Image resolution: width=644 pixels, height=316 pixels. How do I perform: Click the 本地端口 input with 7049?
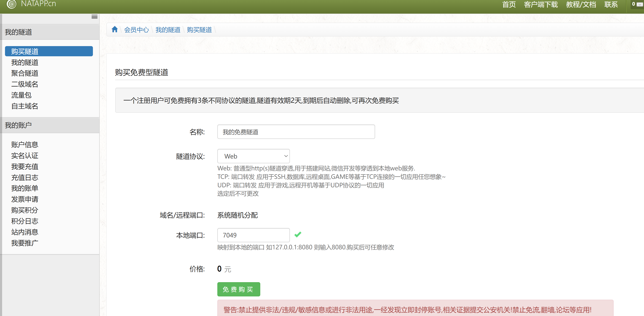click(254, 235)
